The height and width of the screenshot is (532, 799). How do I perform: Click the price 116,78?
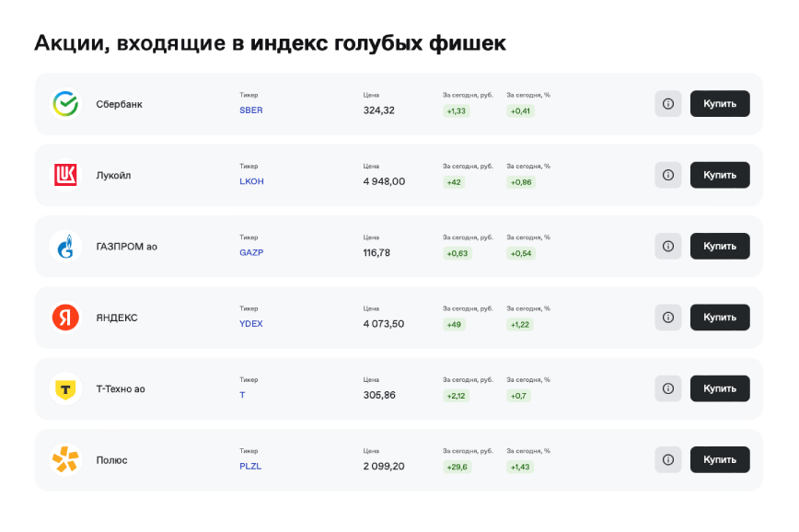376,253
